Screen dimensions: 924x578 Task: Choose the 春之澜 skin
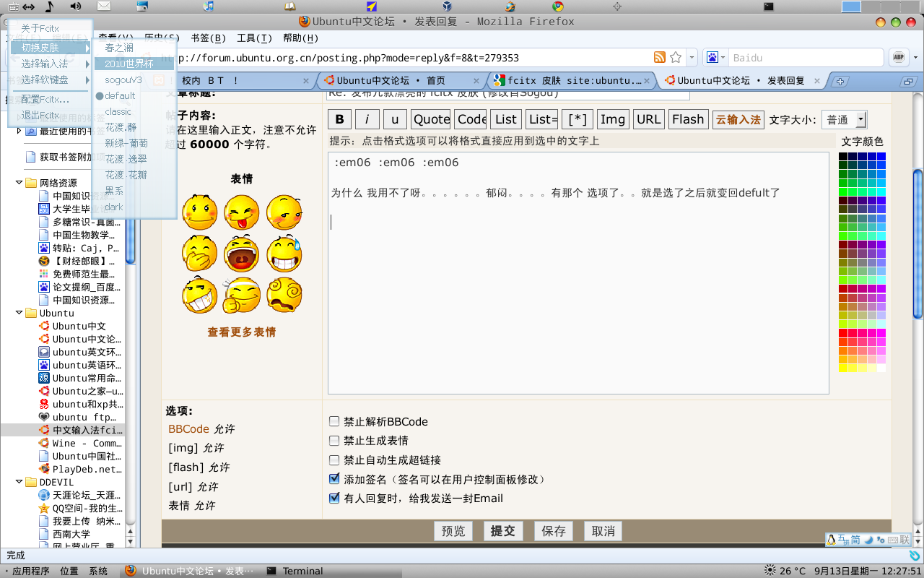coord(134,48)
